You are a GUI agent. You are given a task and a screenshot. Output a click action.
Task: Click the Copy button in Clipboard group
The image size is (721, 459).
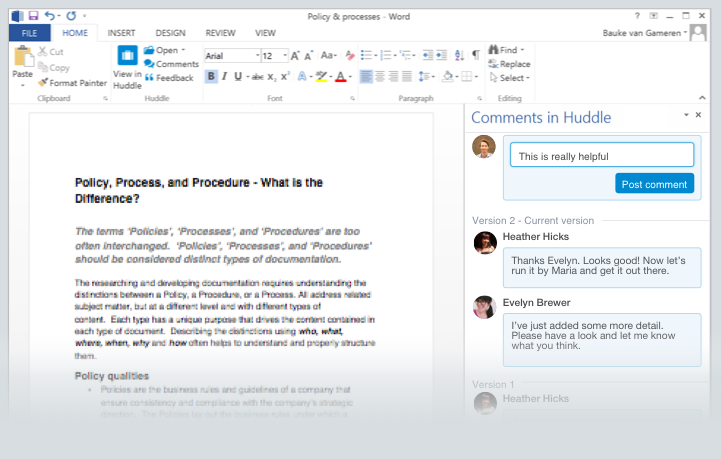[54, 68]
